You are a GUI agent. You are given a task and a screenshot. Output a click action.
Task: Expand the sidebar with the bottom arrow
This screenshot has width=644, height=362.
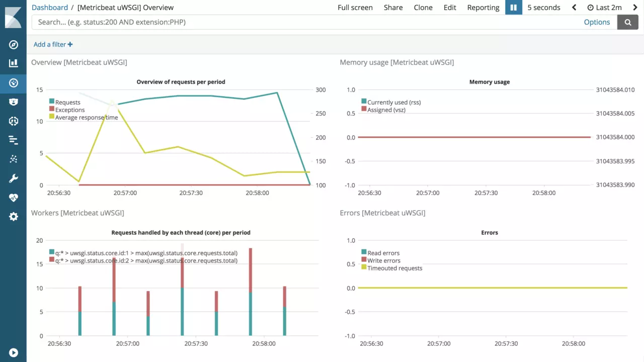point(14,353)
